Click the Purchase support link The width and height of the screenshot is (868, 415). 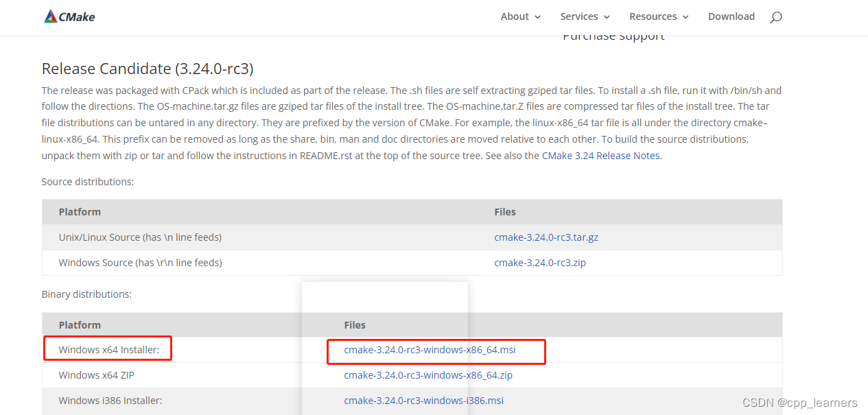tap(613, 35)
